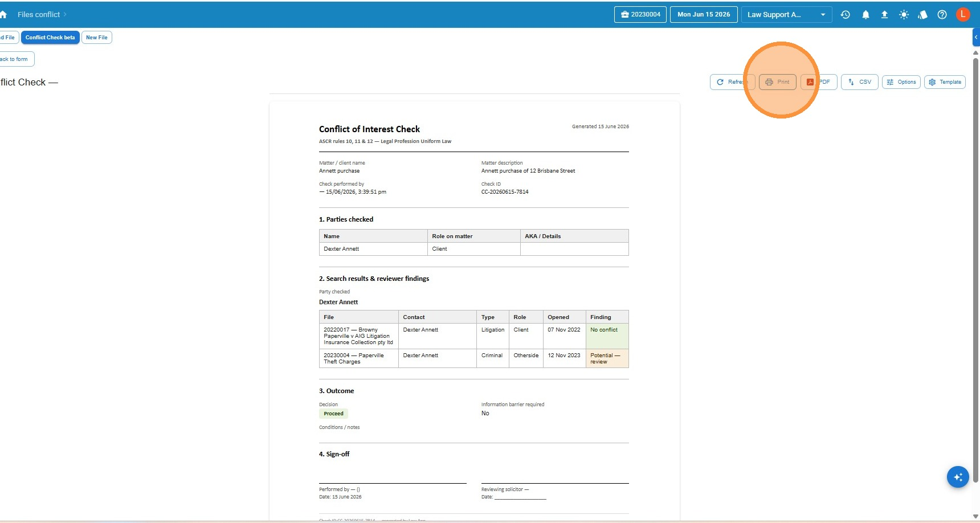Viewport: 980px width, 523px height.
Task: Switch to the Conflict Check beta tab
Action: click(x=50, y=38)
